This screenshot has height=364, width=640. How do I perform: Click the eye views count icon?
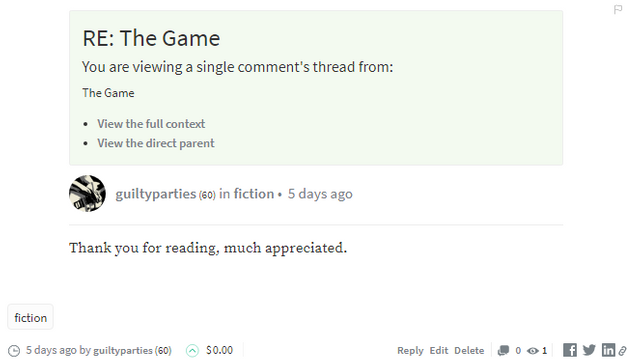click(x=533, y=351)
